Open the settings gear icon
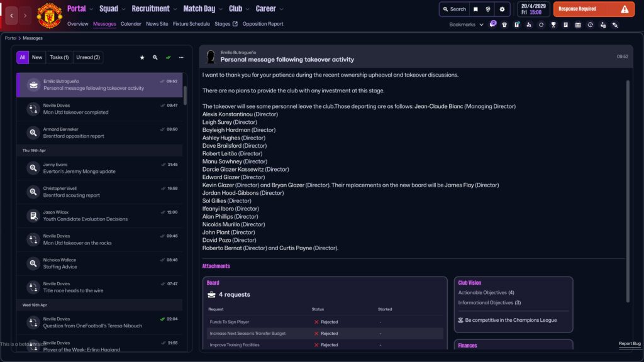Screen dimensions: 644x362 (x=502, y=9)
